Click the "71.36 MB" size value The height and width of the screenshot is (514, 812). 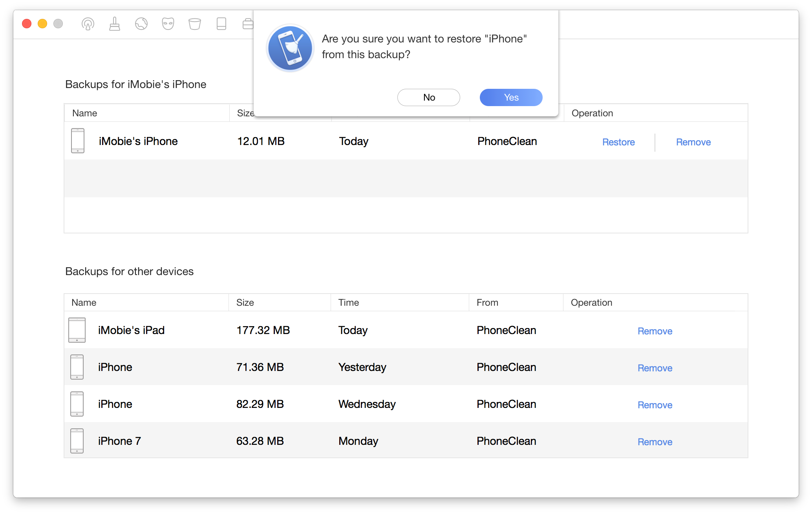tap(260, 367)
